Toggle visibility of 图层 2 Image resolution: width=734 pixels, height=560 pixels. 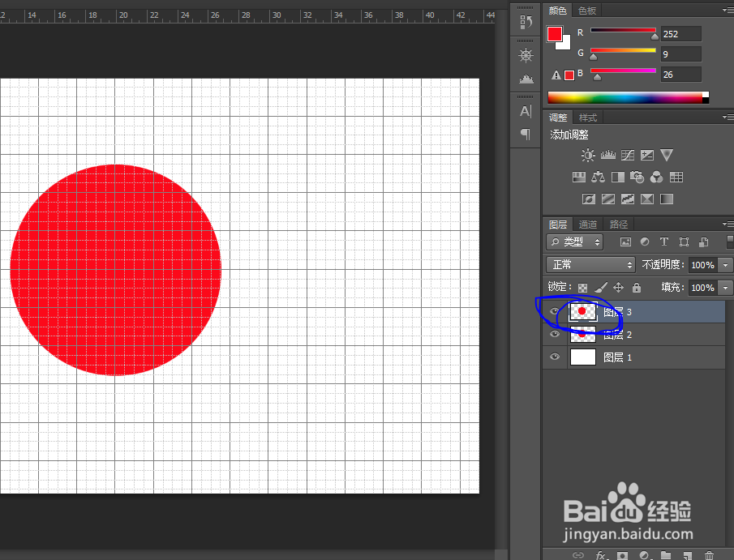pos(555,334)
